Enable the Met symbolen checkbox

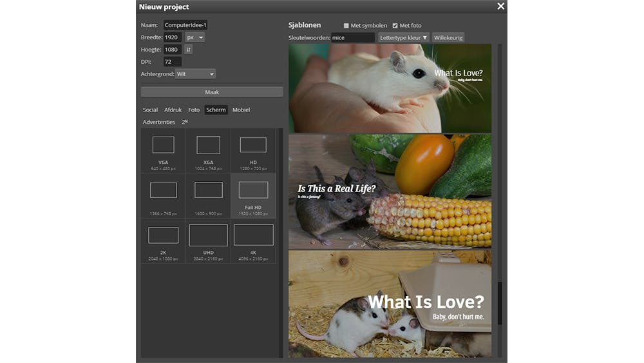coord(346,26)
